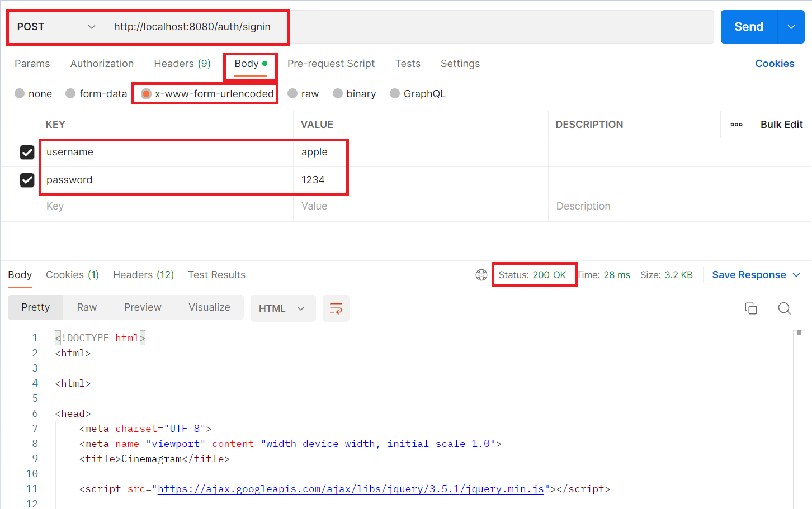The width and height of the screenshot is (812, 509).
Task: Copy the response with the copy icon
Action: [751, 308]
